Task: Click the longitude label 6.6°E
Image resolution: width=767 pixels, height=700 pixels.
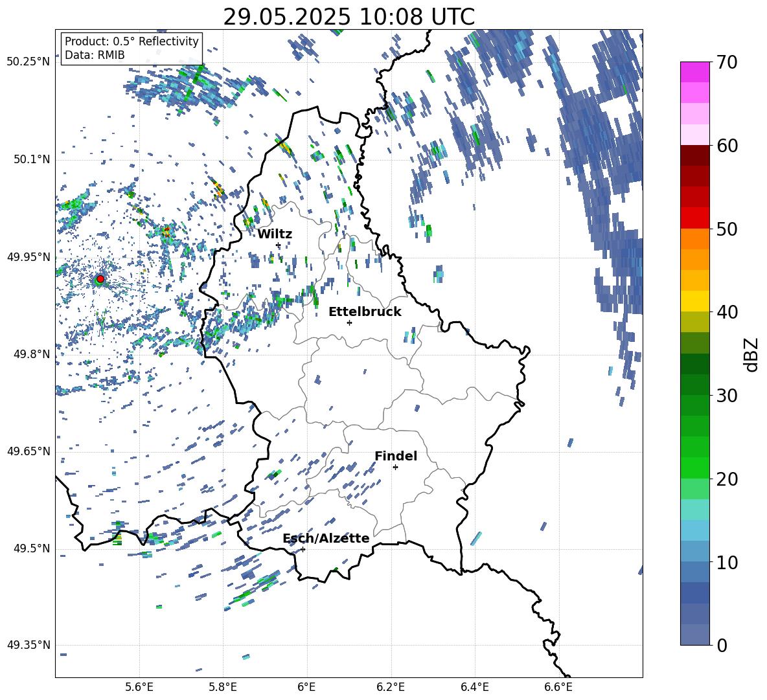Action: pyautogui.click(x=558, y=687)
